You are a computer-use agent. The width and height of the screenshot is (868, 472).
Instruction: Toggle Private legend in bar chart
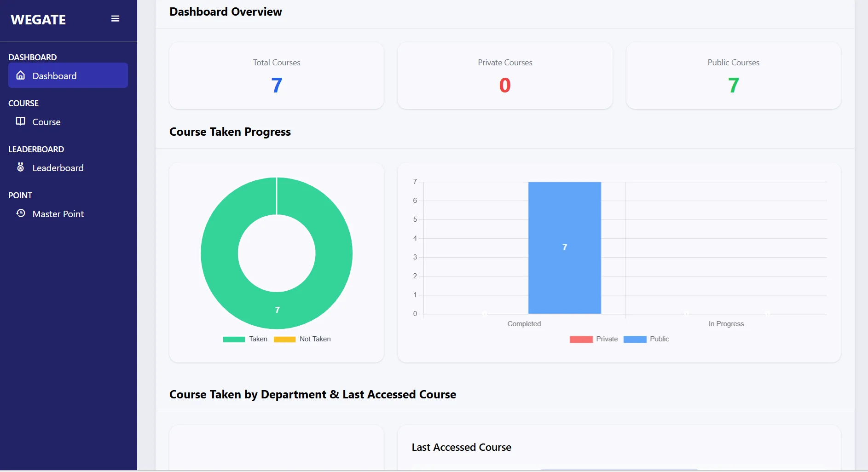click(x=607, y=339)
